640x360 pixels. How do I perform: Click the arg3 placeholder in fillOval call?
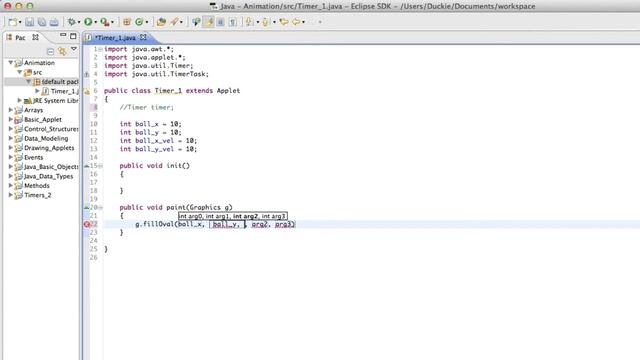point(283,224)
